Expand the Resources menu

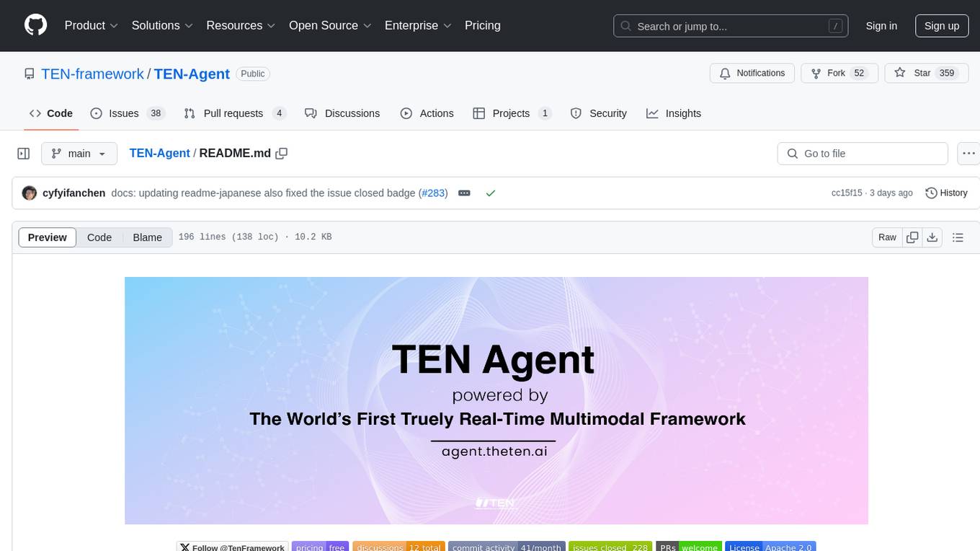[241, 25]
